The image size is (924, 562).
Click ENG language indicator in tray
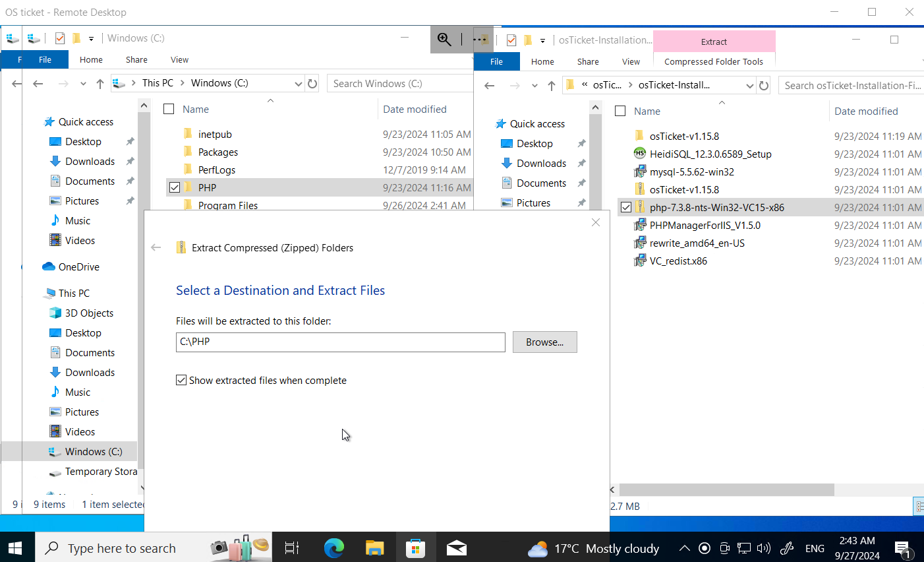tap(815, 548)
